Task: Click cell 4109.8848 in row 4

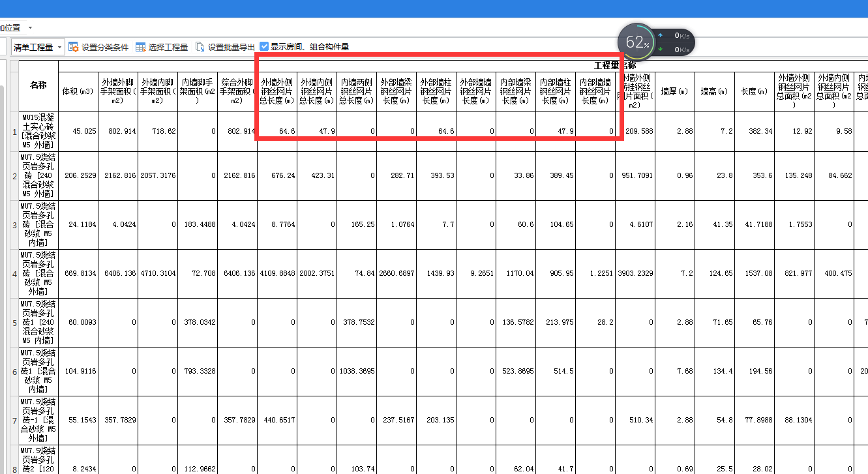Action: coord(277,274)
